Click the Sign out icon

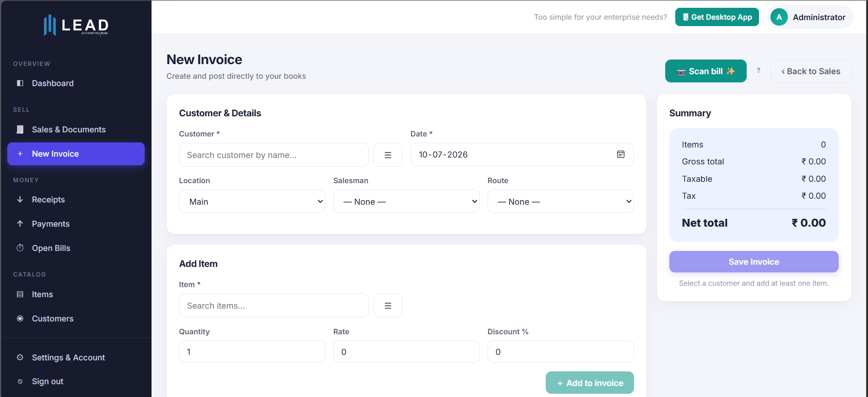coord(20,381)
